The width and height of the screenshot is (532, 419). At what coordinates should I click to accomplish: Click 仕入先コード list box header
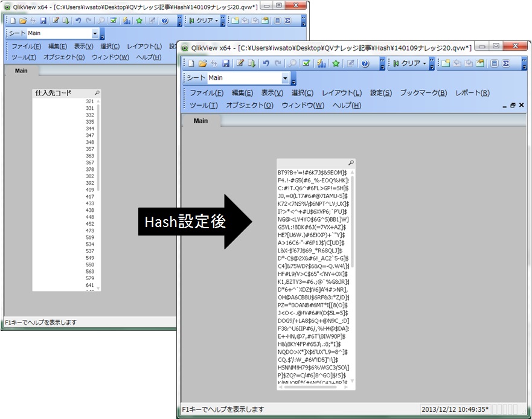point(66,92)
